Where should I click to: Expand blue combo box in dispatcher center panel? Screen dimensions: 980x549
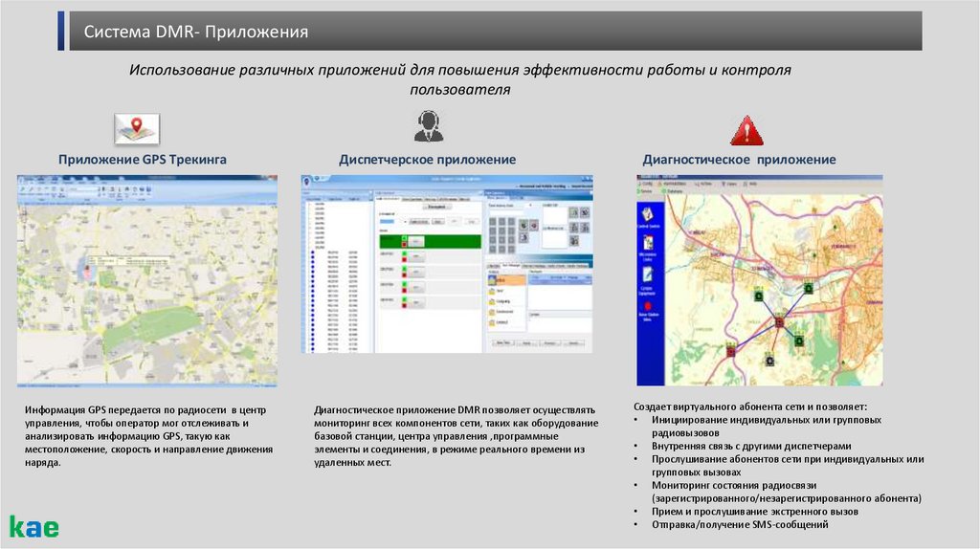(x=393, y=221)
